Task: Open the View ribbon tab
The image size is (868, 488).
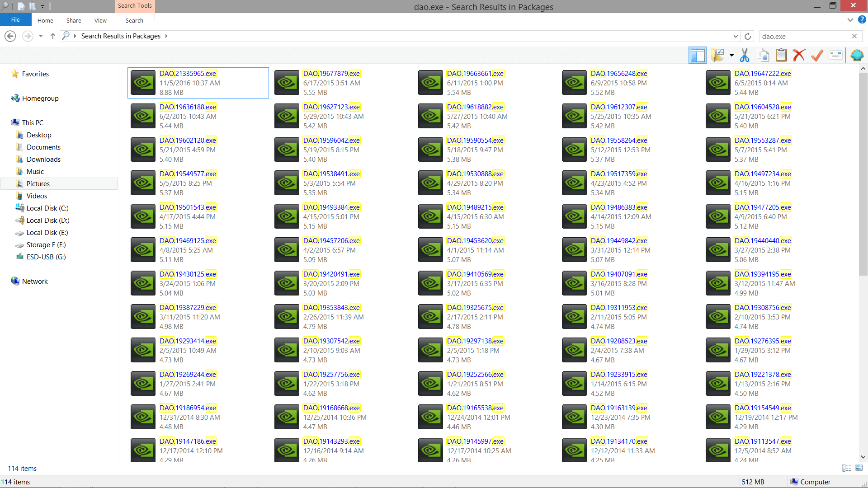Action: pyautogui.click(x=100, y=20)
